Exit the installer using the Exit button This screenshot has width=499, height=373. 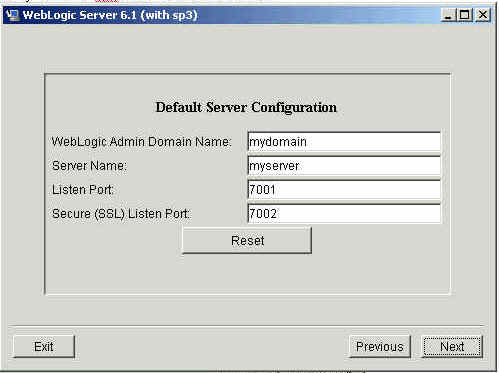(x=44, y=347)
